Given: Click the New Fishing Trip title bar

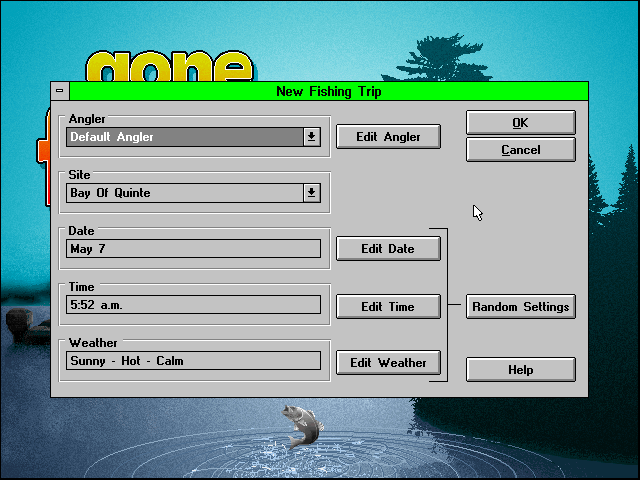Looking at the screenshot, I should coord(329,91).
